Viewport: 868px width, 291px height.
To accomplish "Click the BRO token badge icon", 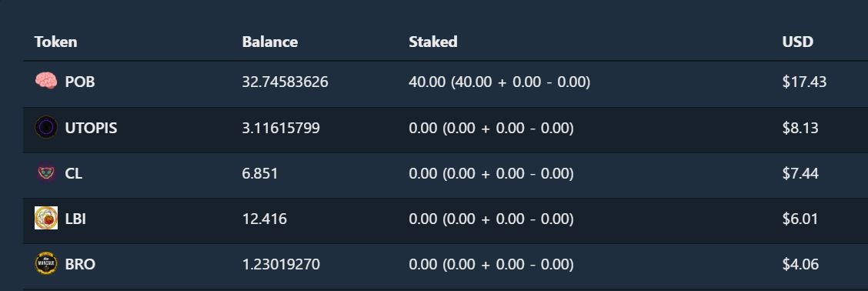I will (46, 264).
